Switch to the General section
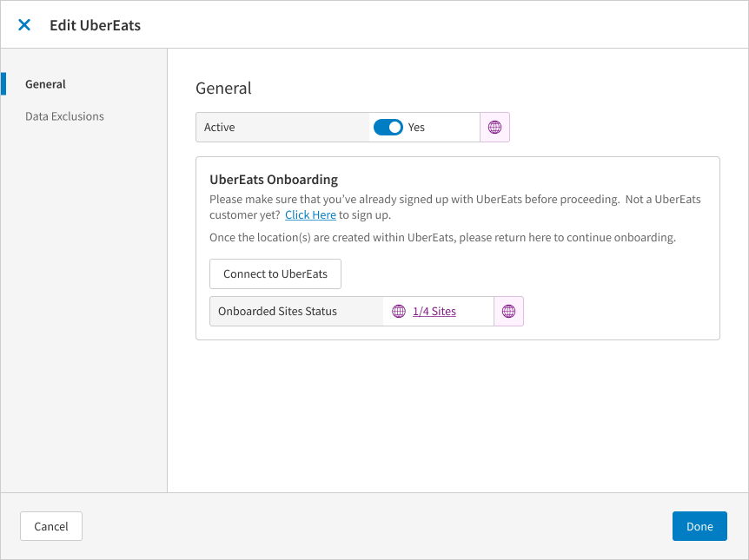The height and width of the screenshot is (560, 749). coord(46,84)
